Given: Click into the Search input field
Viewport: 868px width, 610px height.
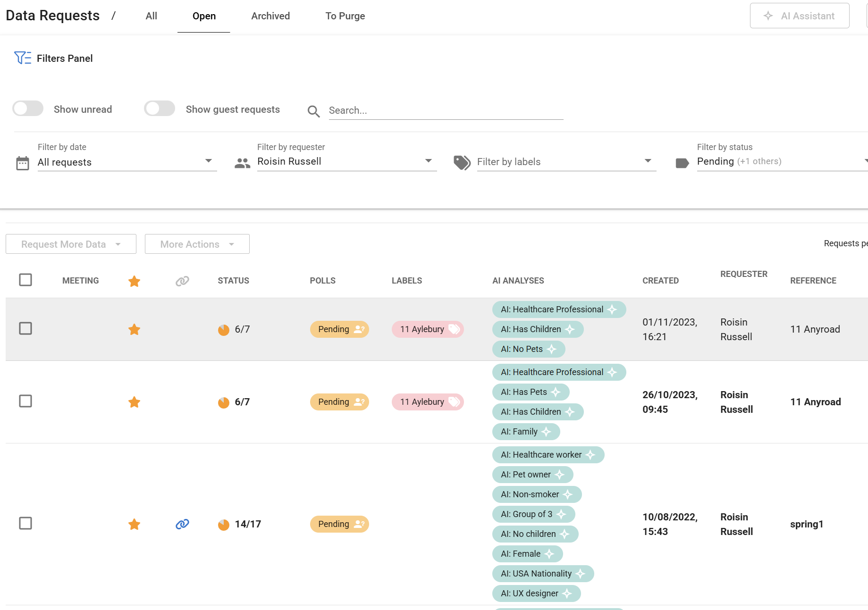Looking at the screenshot, I should (x=445, y=110).
